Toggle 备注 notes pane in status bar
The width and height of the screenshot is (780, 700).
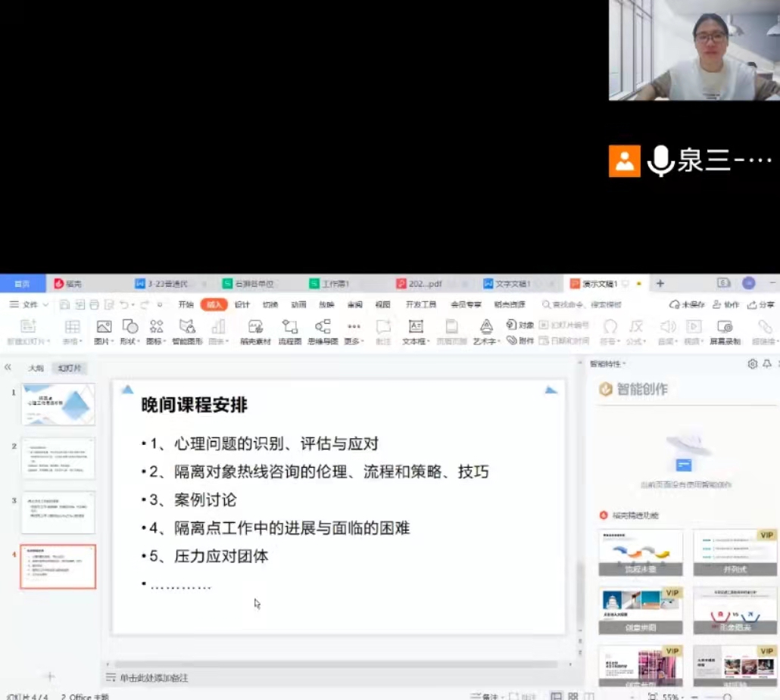[x=485, y=696]
